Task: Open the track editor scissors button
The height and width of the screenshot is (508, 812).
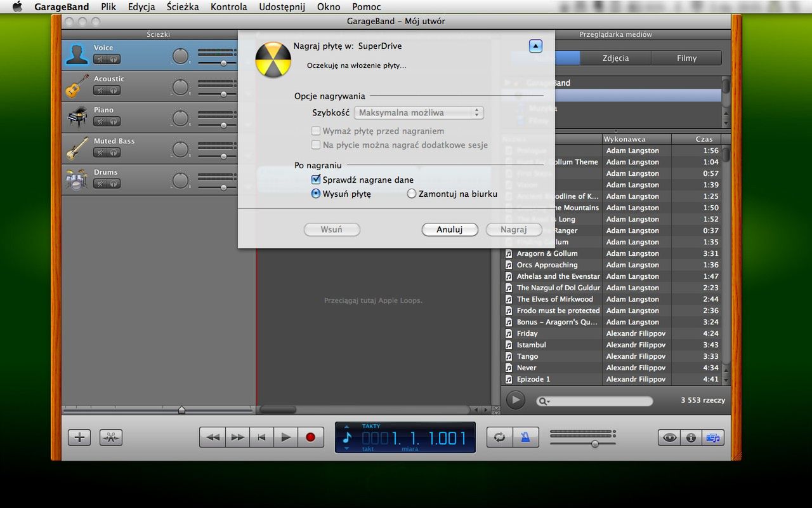Action: pyautogui.click(x=111, y=437)
